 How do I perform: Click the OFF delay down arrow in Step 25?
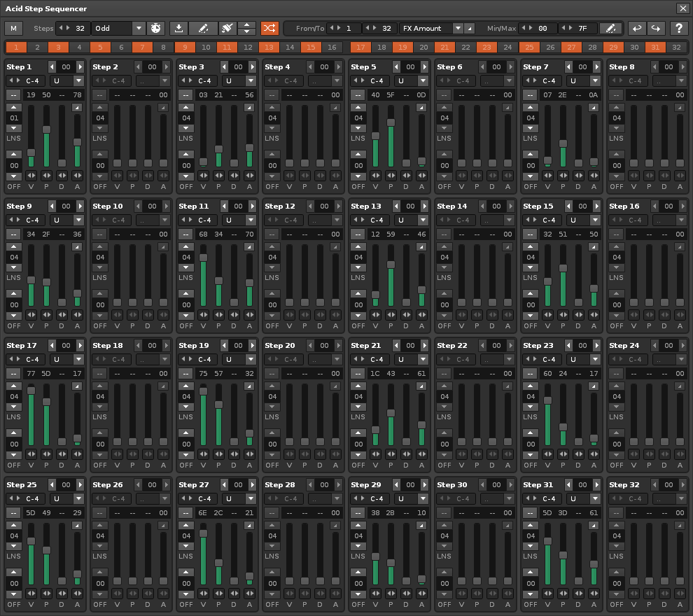[14, 594]
